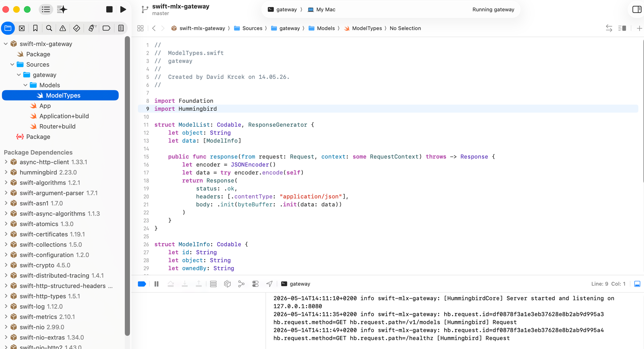The width and height of the screenshot is (644, 349).
Task: Click navigator vertical scrollbar
Action: coord(128,186)
